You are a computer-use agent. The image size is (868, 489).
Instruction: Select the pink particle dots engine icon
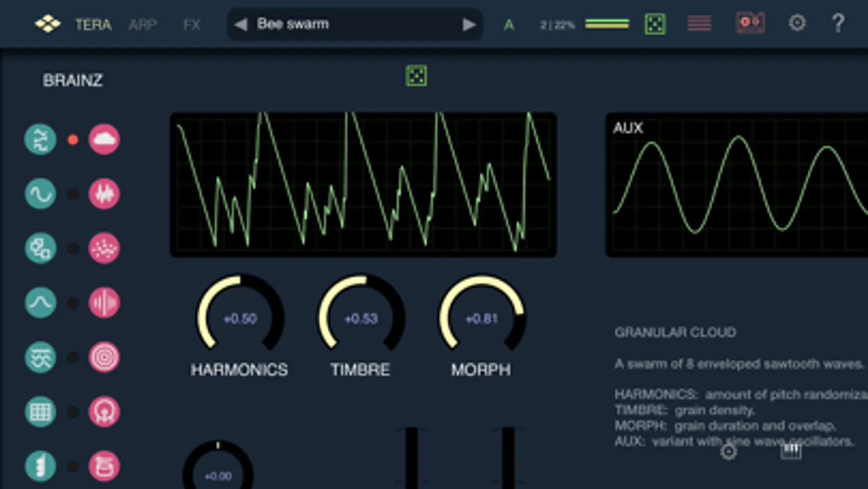tap(104, 248)
